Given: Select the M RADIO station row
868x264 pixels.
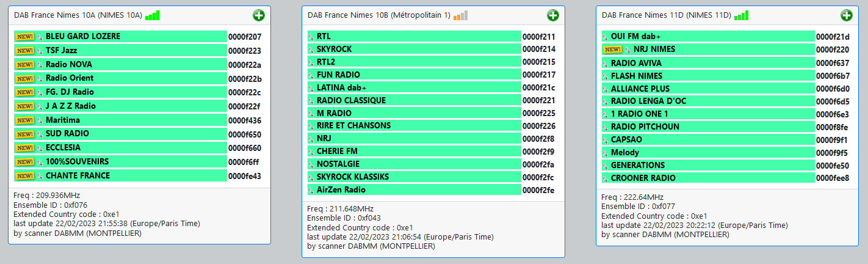Looking at the screenshot, I should 414,114.
